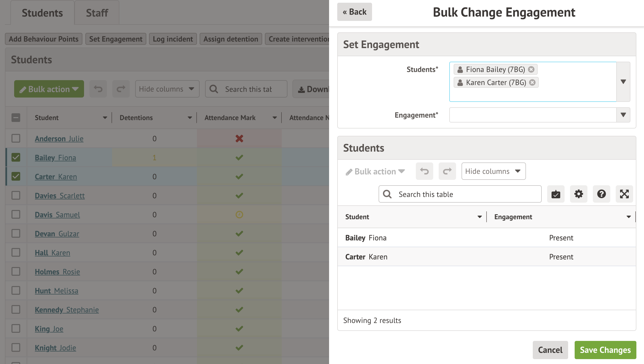Expand the Students field dropdown arrow
Image resolution: width=644 pixels, height=364 pixels.
(623, 82)
